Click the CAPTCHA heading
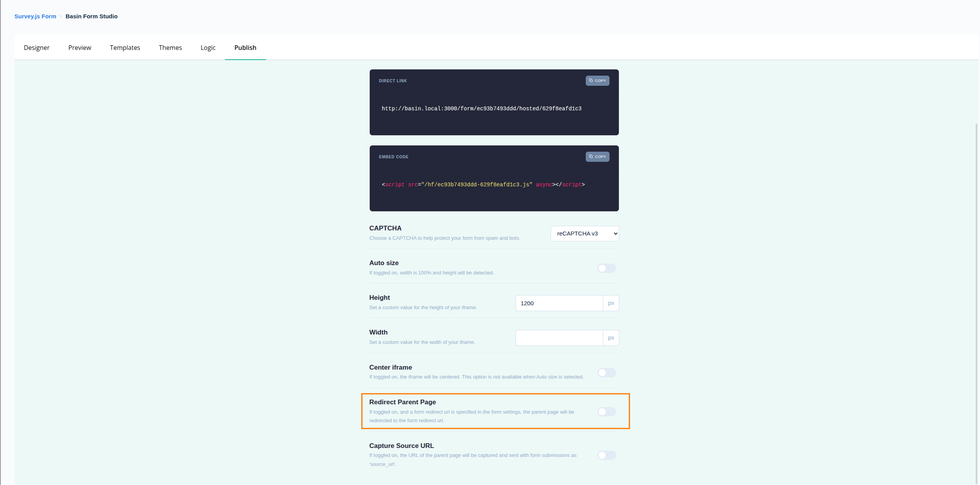Viewport: 980px width, 485px height. tap(385, 228)
